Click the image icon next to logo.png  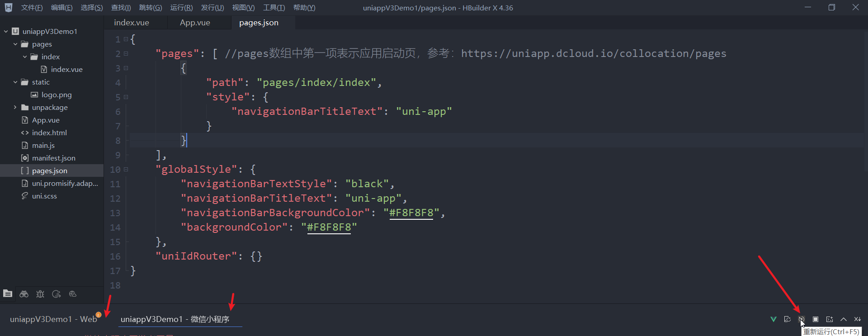34,95
